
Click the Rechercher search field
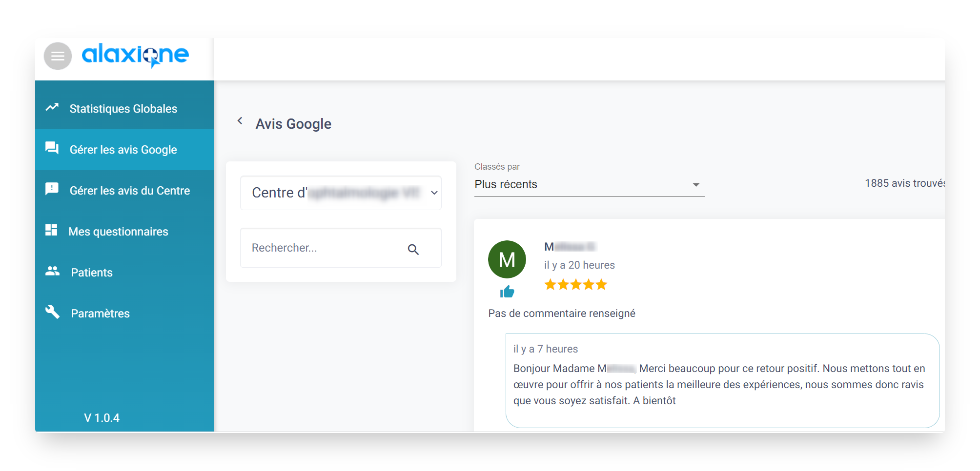click(x=341, y=248)
